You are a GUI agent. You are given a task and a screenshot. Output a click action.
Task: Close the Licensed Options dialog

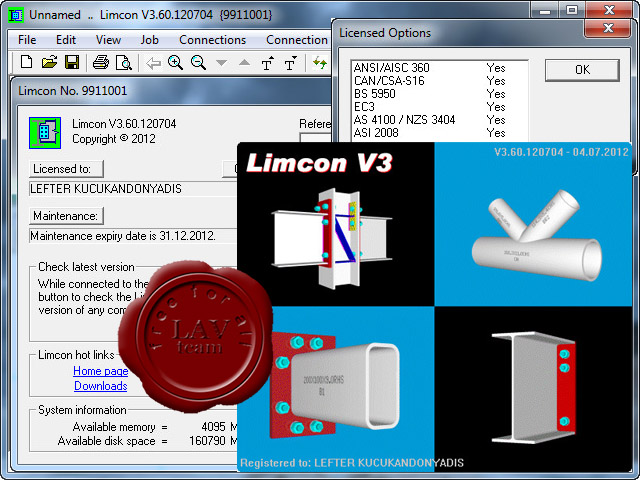click(608, 28)
